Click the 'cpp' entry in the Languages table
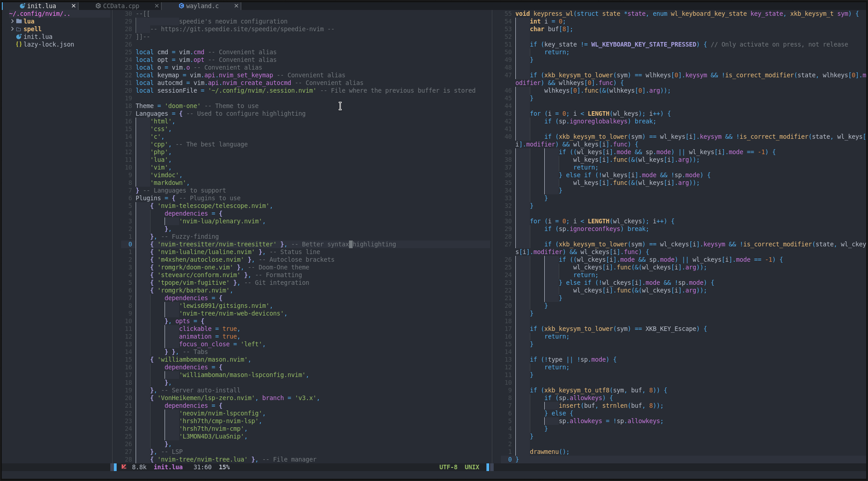Image resolution: width=868 pixels, height=481 pixels. click(x=159, y=144)
